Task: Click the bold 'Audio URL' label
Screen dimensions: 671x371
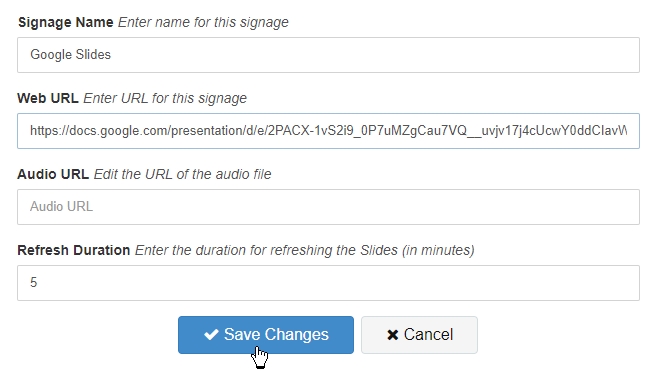Action: 53,174
